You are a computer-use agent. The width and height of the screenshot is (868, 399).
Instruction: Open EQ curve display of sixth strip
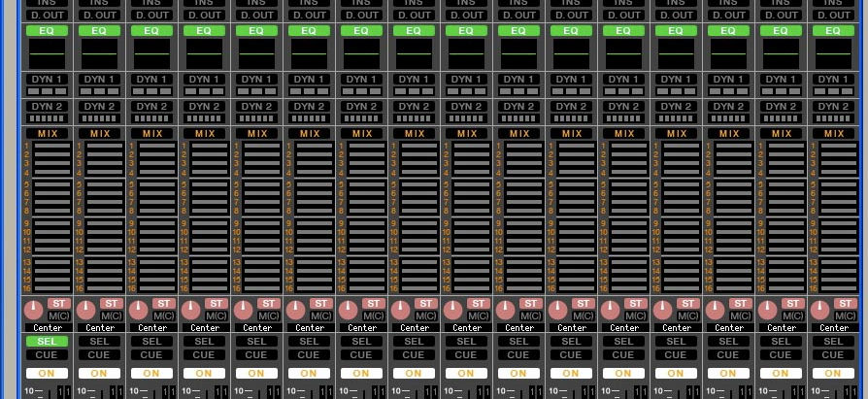(309, 53)
